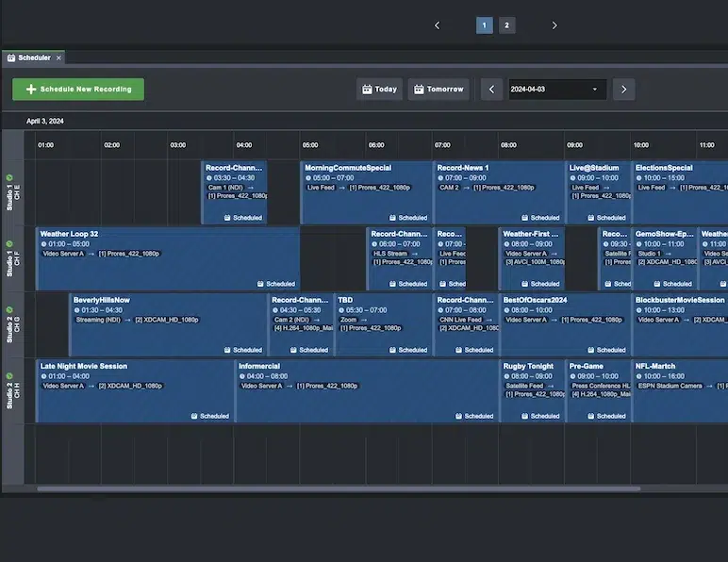Screen dimensions: 728x562
Task: Click the next page chevron at top
Action: 554,25
